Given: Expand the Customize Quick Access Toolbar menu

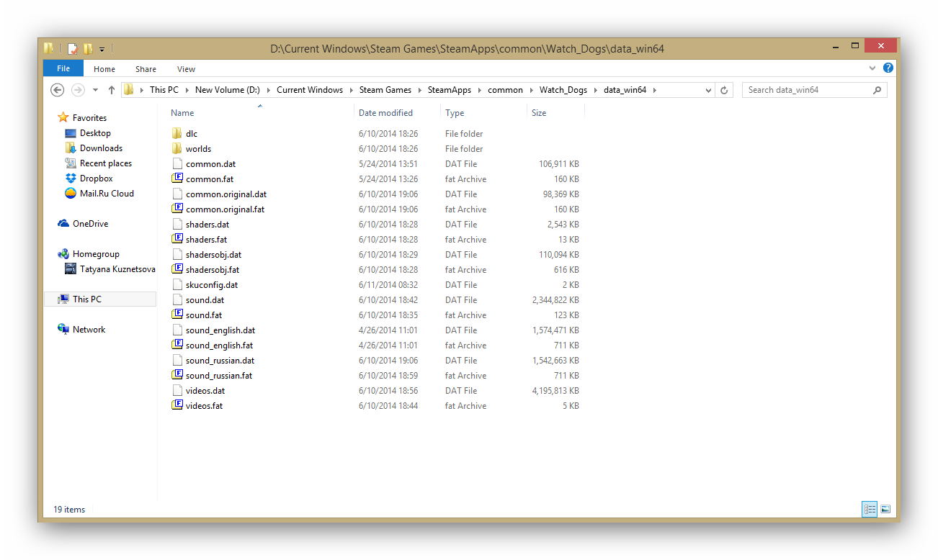Looking at the screenshot, I should point(102,50).
